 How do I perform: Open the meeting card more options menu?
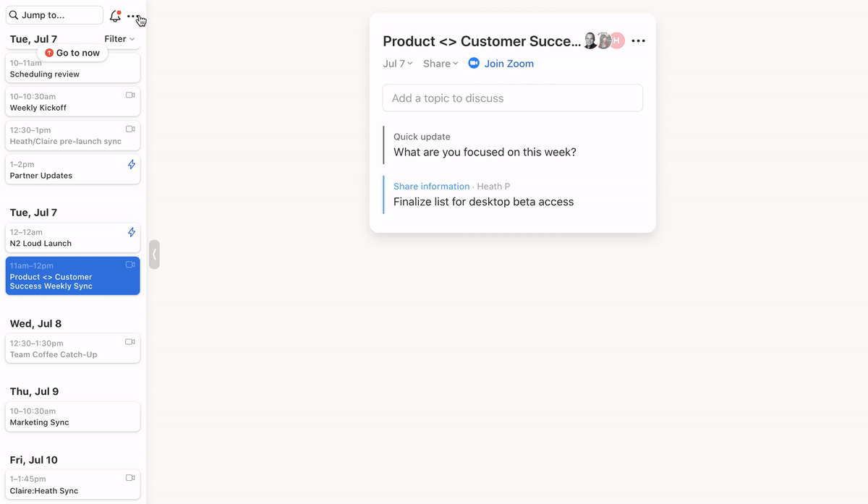638,41
